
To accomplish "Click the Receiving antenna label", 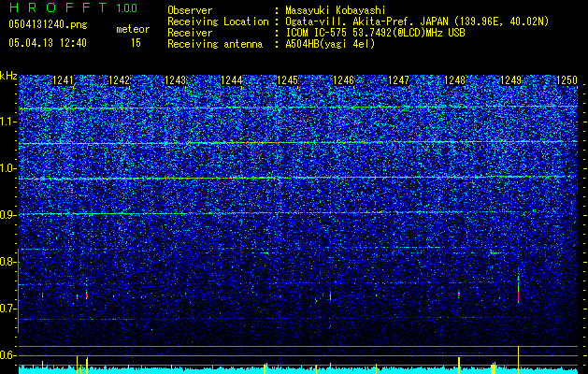I will 215,44.
